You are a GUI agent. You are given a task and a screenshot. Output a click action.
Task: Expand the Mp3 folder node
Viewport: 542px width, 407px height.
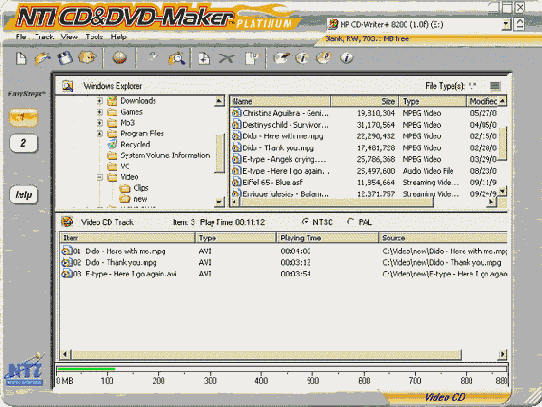click(100, 123)
